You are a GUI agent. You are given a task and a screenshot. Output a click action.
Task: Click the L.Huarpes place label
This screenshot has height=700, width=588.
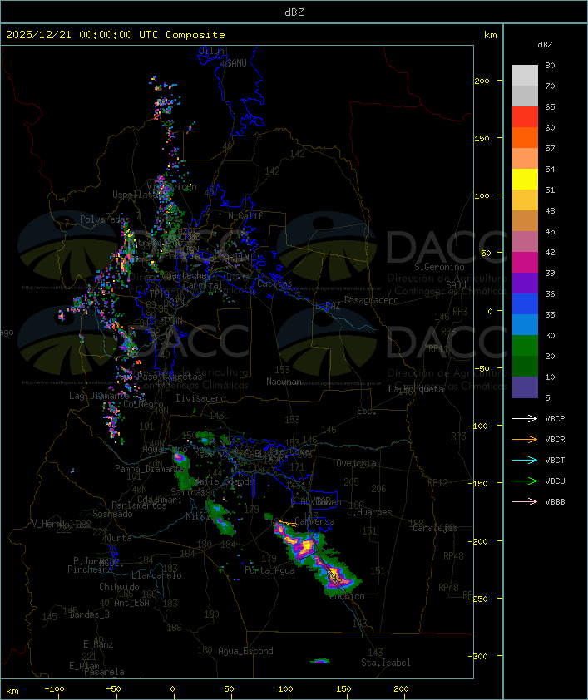pos(369,512)
